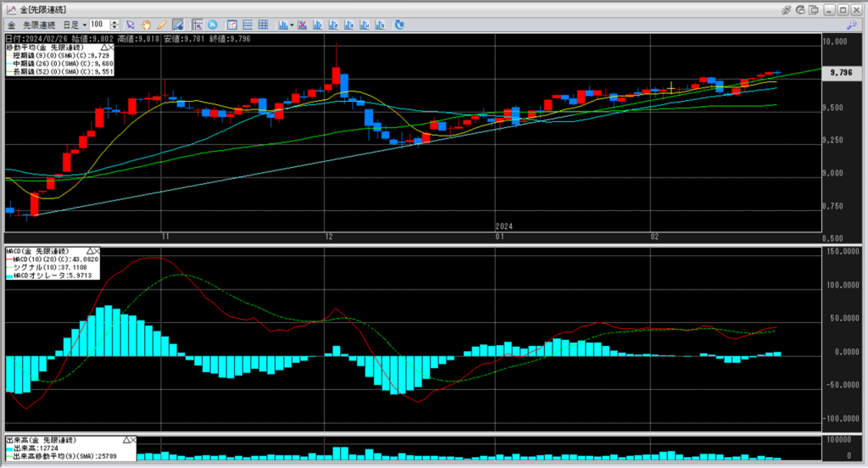This screenshot has width=868, height=468.
Task: Activate the hand pan tool
Action: (x=146, y=25)
